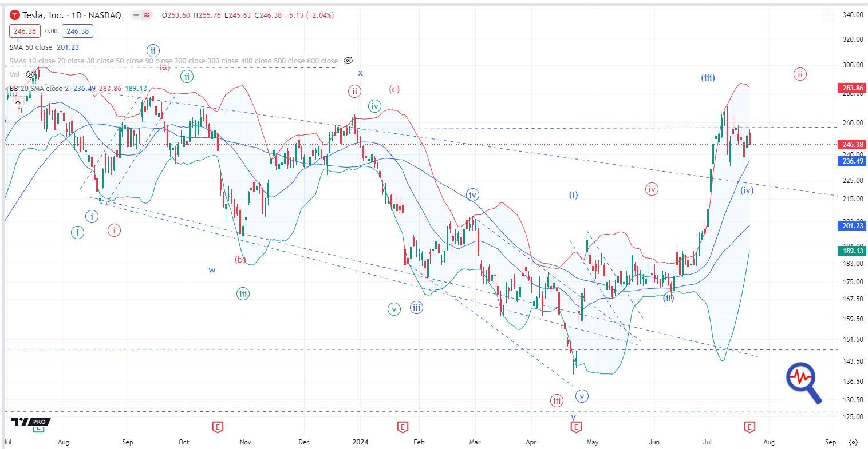Select the Vol indicator label
The width and height of the screenshot is (868, 449).
[x=14, y=75]
